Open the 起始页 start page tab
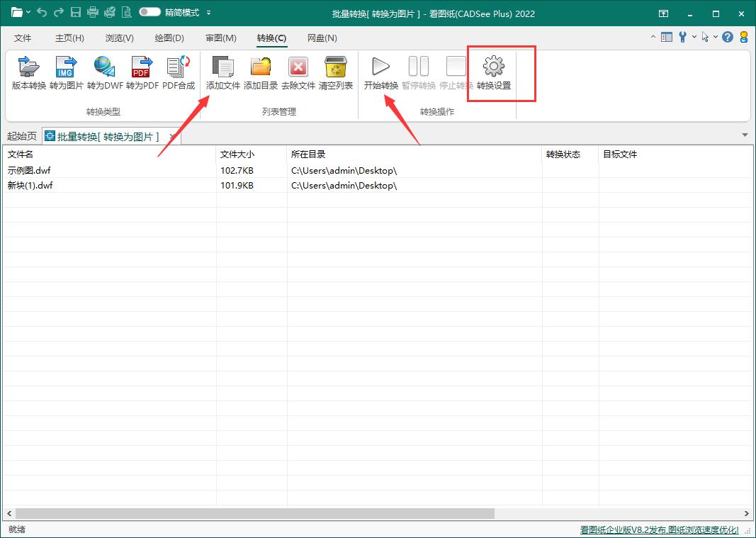The image size is (756, 538). click(x=21, y=136)
